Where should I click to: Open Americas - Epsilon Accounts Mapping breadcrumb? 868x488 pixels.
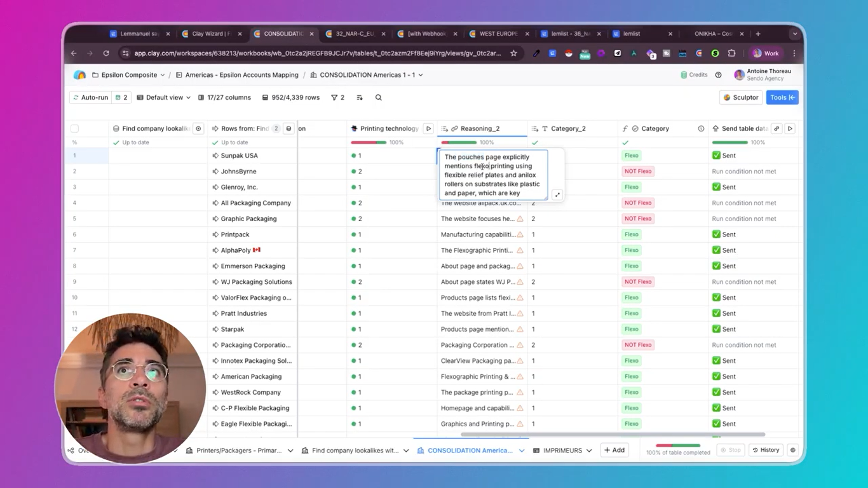tap(237, 75)
